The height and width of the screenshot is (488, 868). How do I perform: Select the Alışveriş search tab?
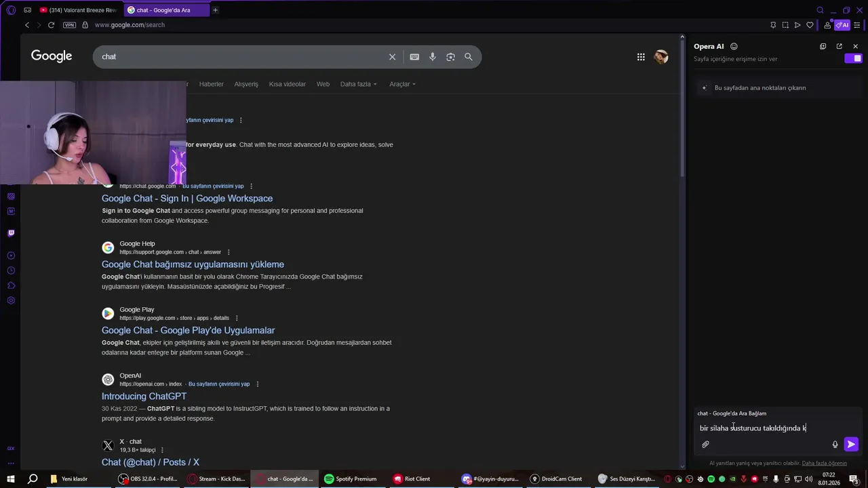click(246, 84)
